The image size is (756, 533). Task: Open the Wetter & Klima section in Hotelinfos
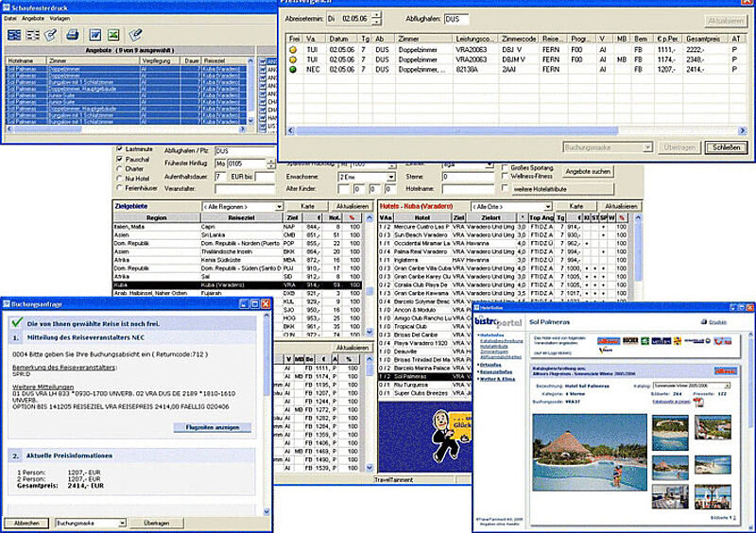pyautogui.click(x=497, y=379)
